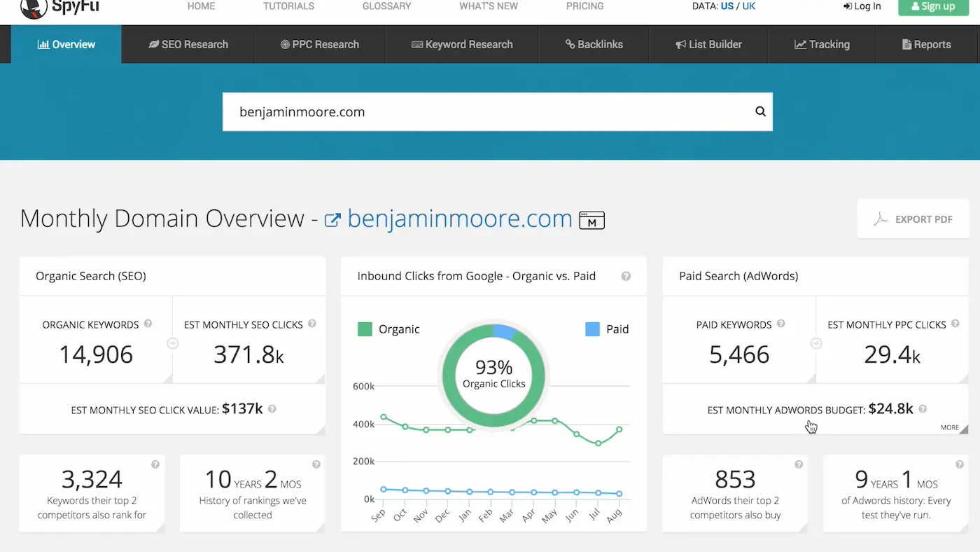Switch data to UK
980x552 pixels.
748,6
